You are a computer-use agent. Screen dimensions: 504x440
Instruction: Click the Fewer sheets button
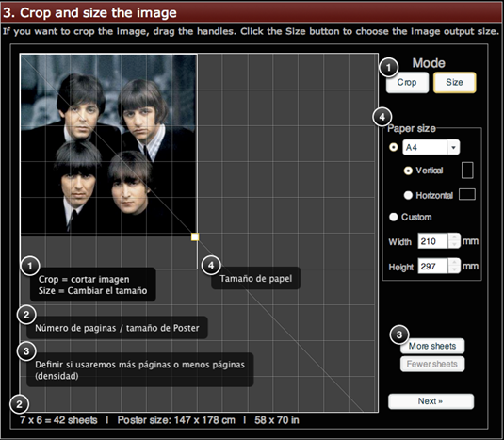pos(432,364)
